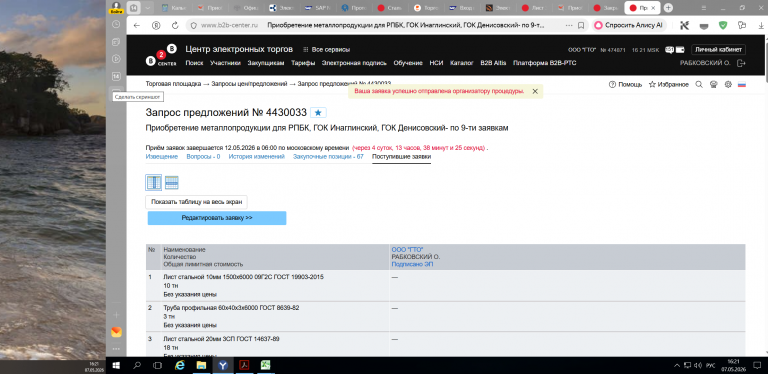
Task: Open the Обучение menu item
Action: click(408, 63)
